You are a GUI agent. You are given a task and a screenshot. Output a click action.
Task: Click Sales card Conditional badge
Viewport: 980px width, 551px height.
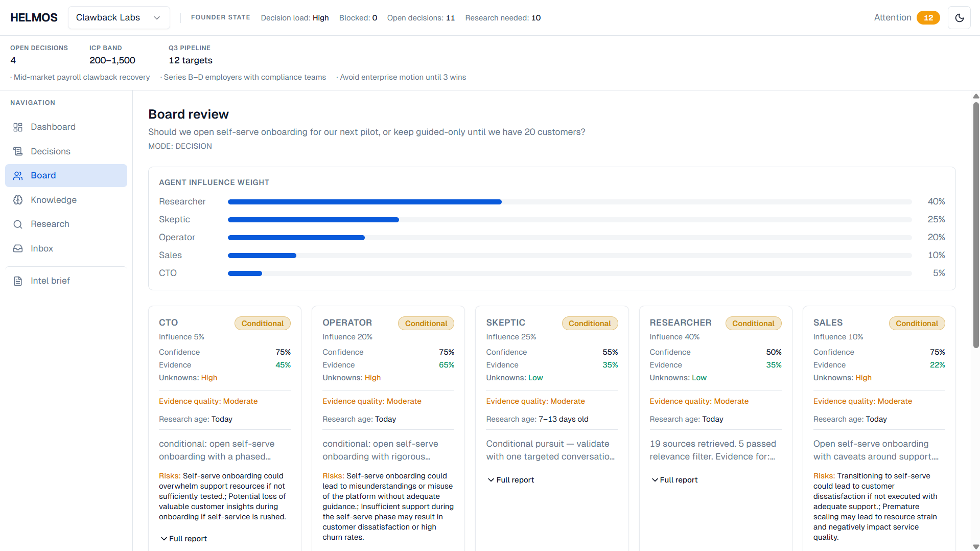pos(917,324)
